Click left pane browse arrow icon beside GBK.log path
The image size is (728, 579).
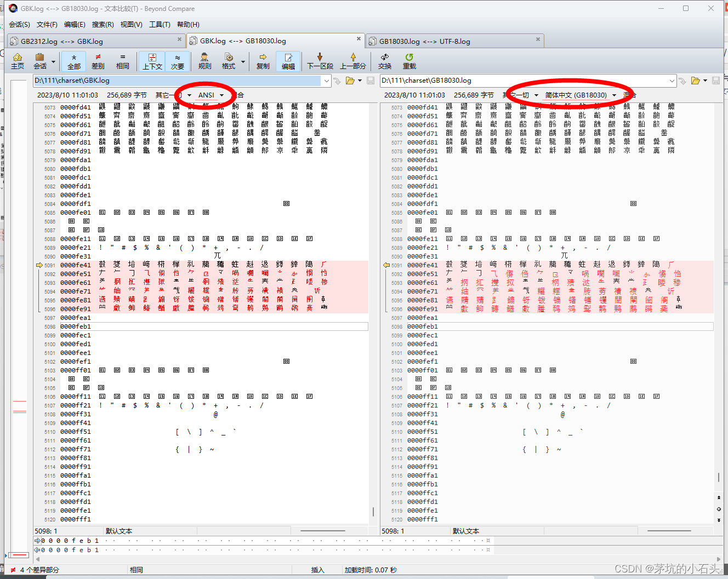(x=337, y=81)
